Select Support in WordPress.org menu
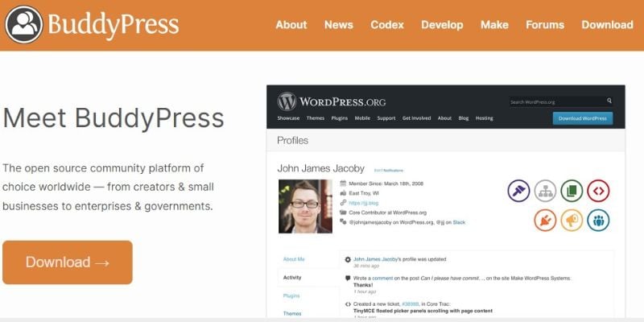Screen dimensions: 644x322 (x=386, y=118)
